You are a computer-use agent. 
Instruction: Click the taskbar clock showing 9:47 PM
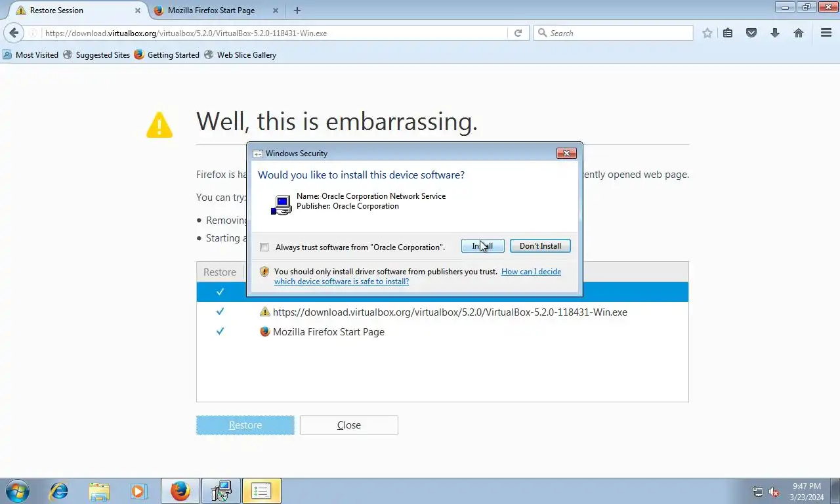pyautogui.click(x=807, y=492)
